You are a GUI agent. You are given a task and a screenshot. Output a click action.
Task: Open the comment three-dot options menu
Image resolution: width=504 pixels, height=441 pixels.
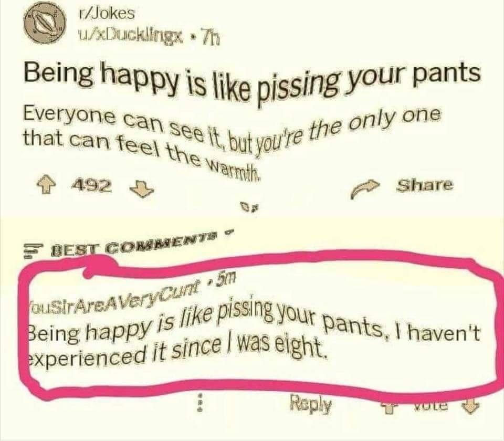point(200,403)
